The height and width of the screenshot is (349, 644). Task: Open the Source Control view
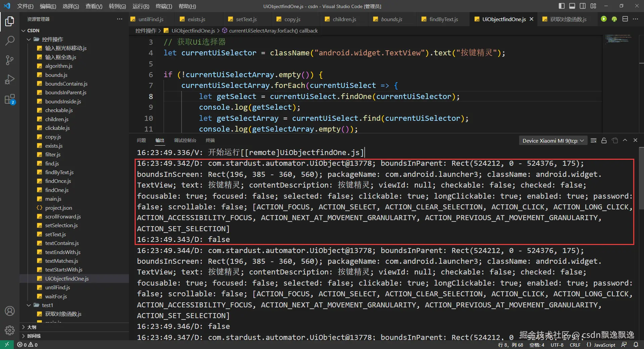[x=10, y=60]
